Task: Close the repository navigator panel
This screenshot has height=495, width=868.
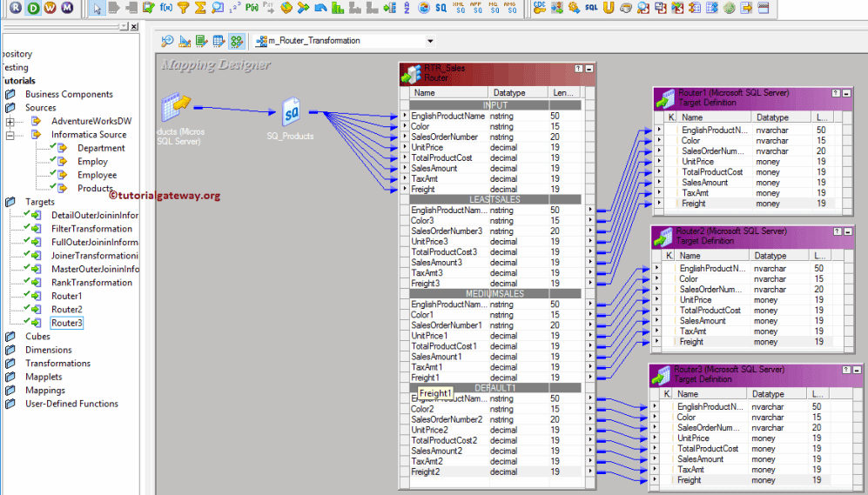Action: click(x=133, y=26)
